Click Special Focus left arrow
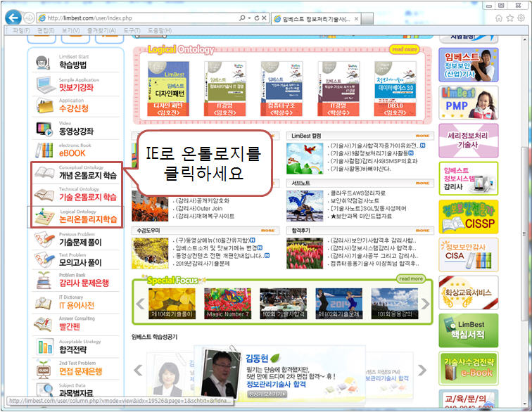Viewport: 532px width, 412px height. point(141,304)
